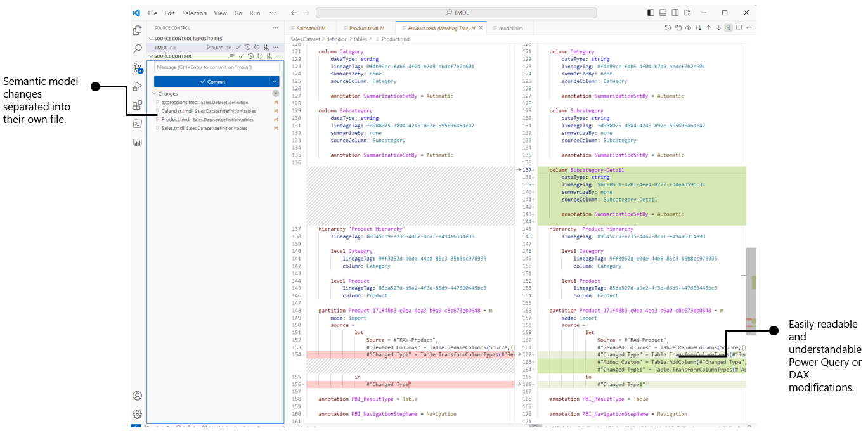Click the Commit button

pos(212,81)
